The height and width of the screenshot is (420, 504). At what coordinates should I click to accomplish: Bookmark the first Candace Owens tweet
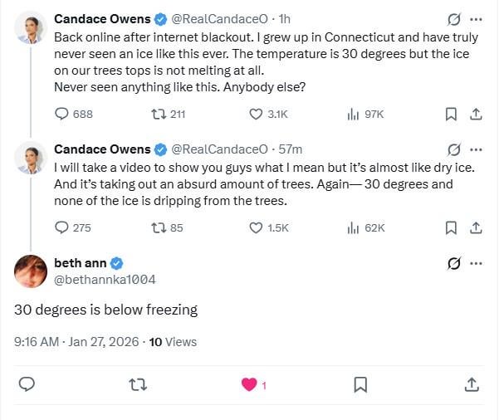450,115
